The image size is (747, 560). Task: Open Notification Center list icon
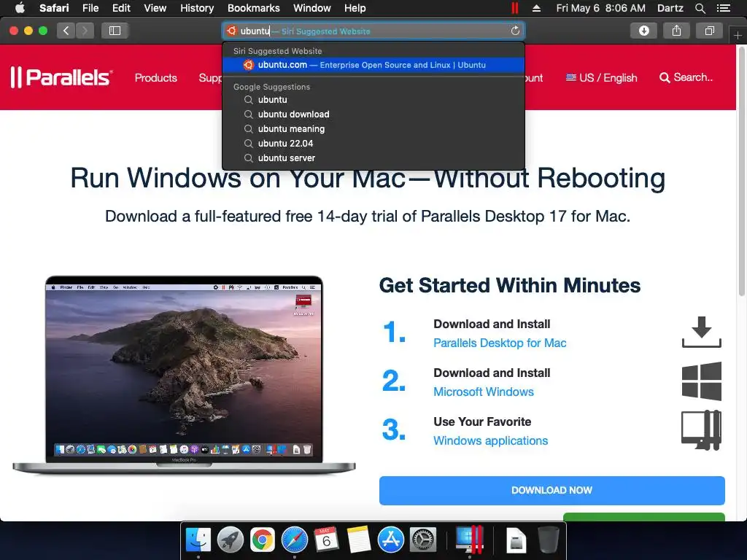[724, 8]
